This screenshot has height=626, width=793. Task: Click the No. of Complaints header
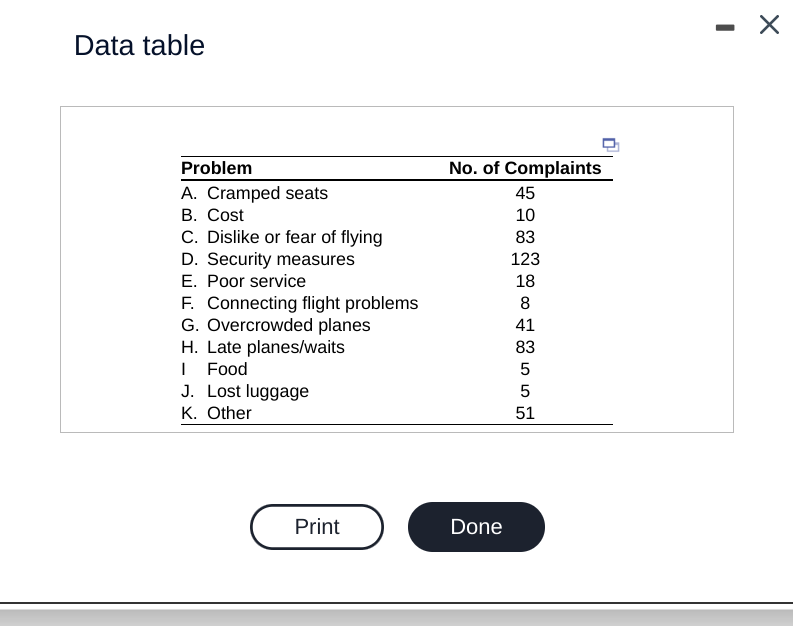point(525,168)
